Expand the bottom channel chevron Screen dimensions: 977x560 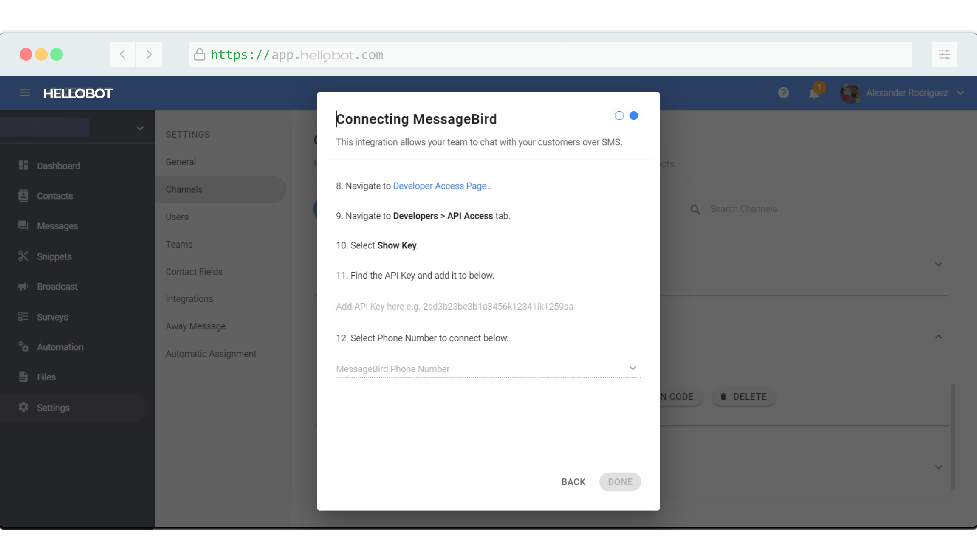pos(938,467)
